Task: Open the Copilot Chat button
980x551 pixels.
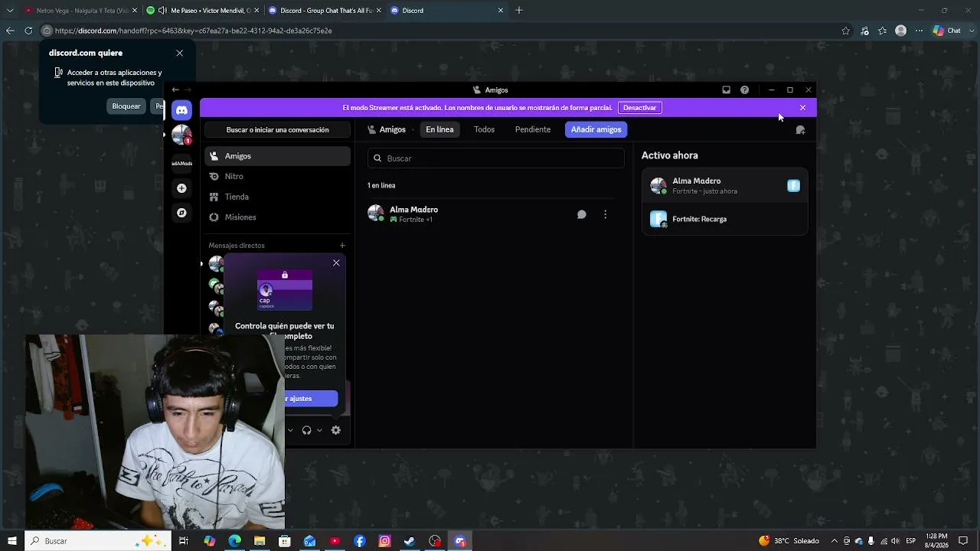Action: click(947, 31)
